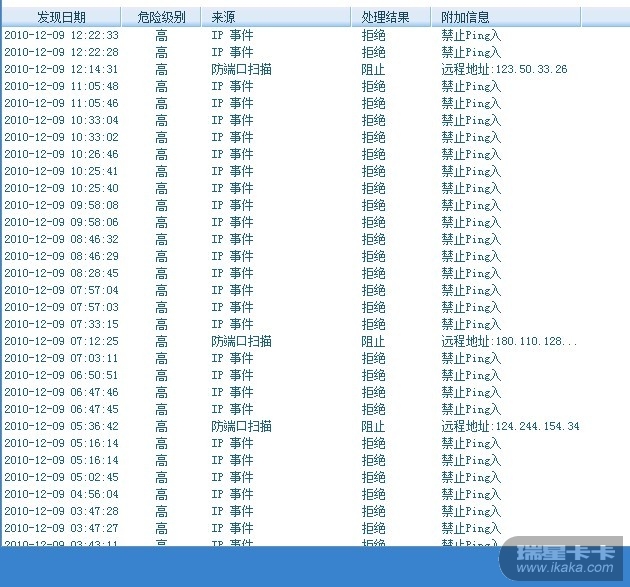Click 阻止 result in the 12:14:31 row
The width and height of the screenshot is (630, 587).
coord(373,70)
